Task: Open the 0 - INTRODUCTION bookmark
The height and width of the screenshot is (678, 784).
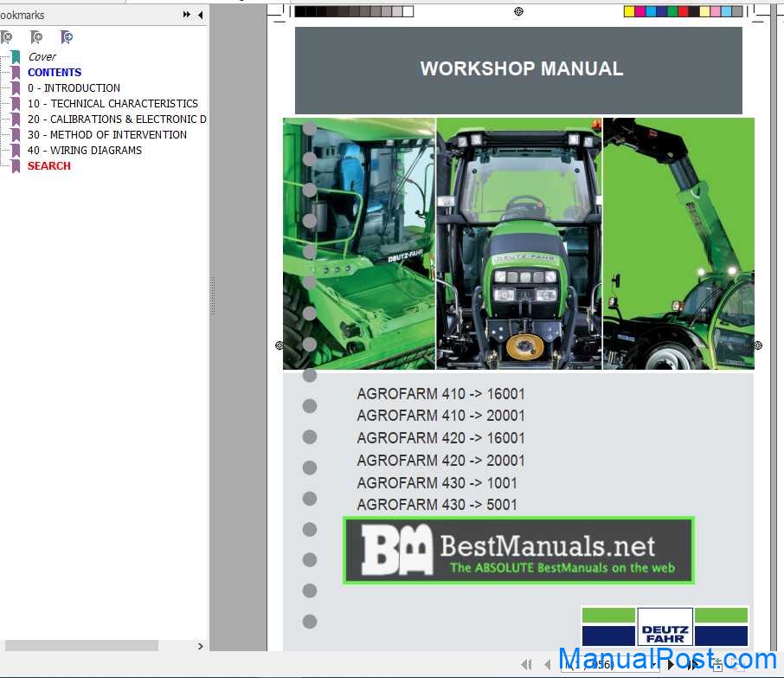Action: (x=74, y=88)
